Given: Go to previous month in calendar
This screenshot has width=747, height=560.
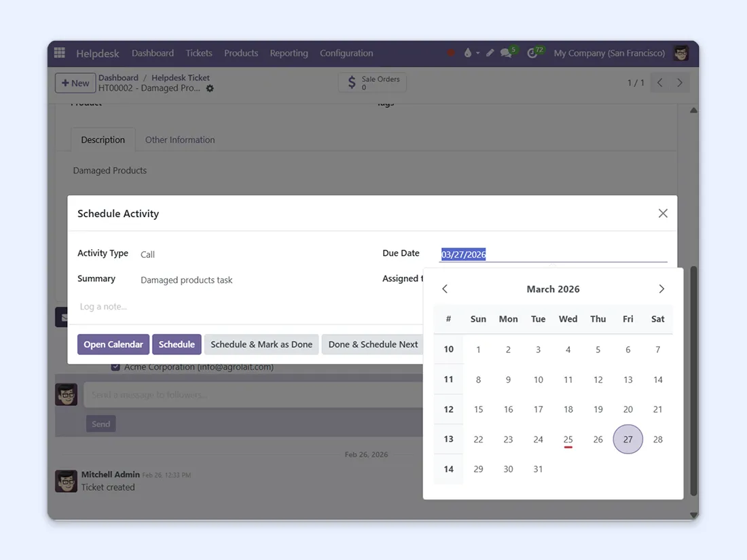Looking at the screenshot, I should [x=445, y=289].
